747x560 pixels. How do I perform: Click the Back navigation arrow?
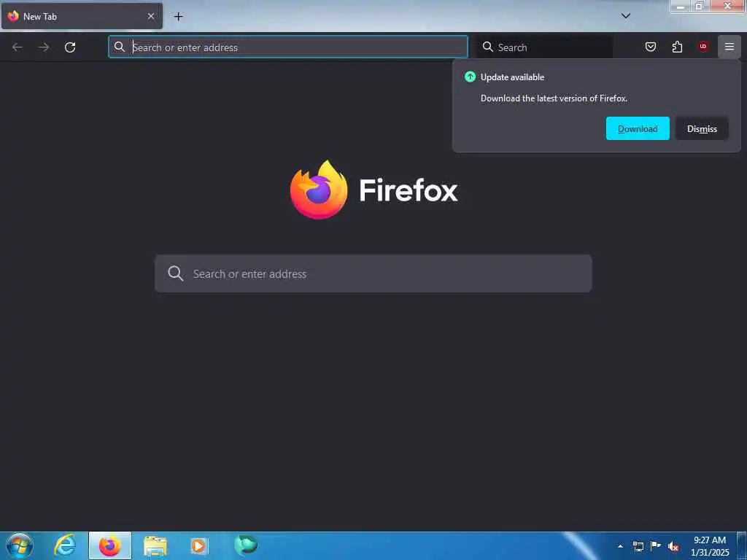18,47
